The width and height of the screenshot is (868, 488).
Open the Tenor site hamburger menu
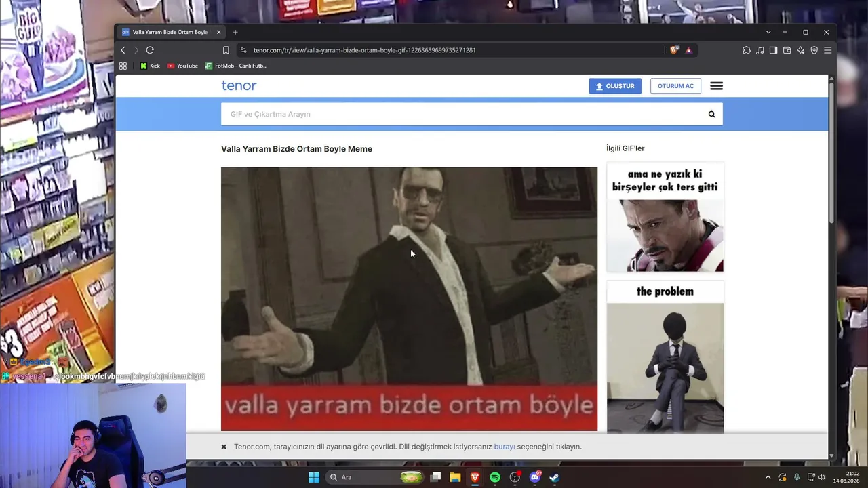pyautogui.click(x=716, y=86)
